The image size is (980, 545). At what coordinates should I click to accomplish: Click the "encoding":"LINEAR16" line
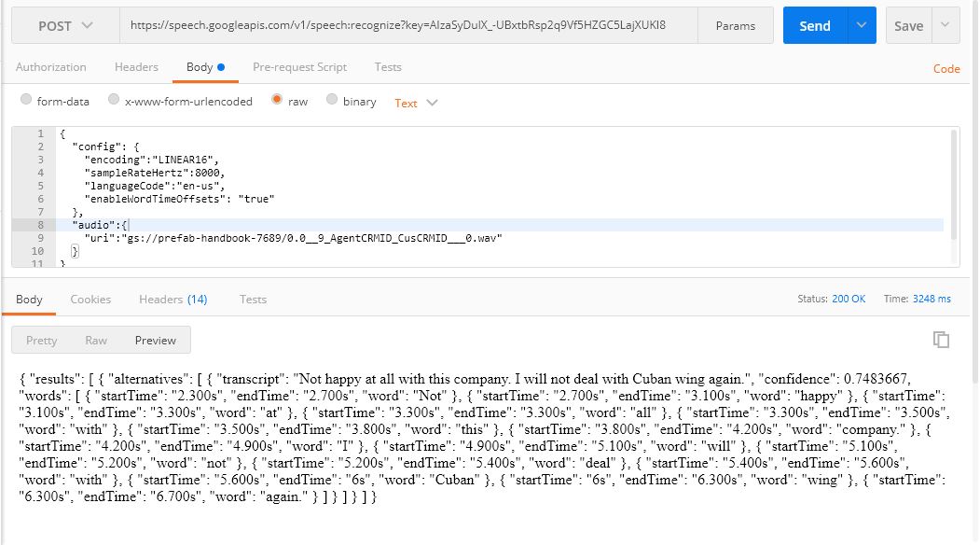[151, 160]
